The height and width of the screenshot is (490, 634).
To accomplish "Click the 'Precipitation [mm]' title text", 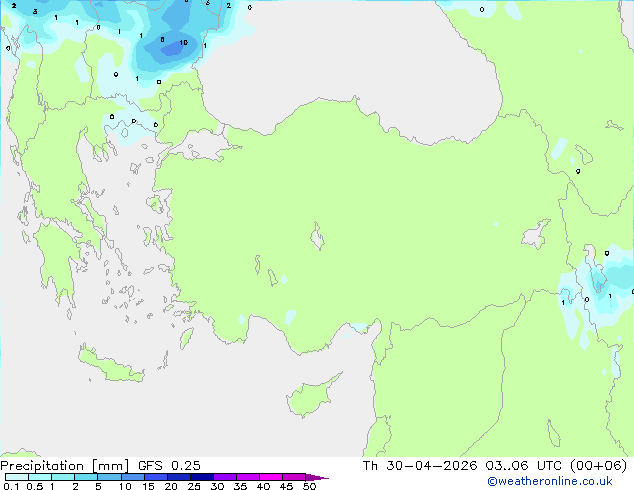I will pos(65,466).
